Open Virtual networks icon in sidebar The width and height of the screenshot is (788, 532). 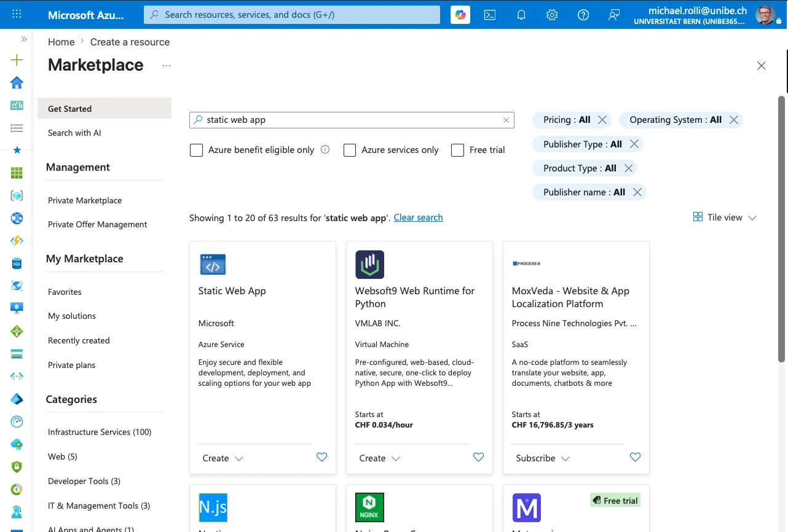coord(17,376)
